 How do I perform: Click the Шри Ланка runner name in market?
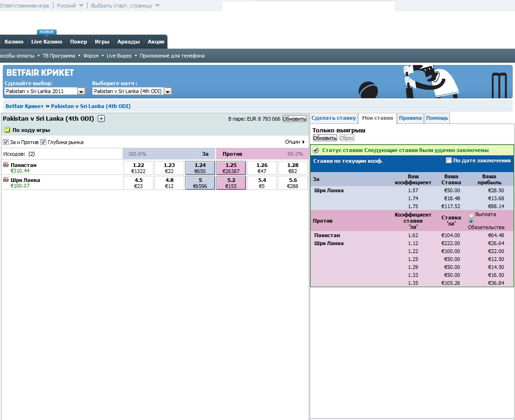click(25, 180)
